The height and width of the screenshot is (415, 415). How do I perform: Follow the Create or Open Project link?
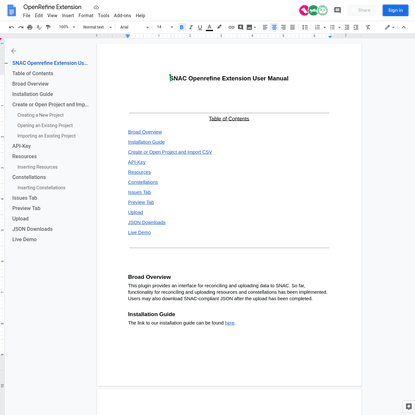click(170, 152)
